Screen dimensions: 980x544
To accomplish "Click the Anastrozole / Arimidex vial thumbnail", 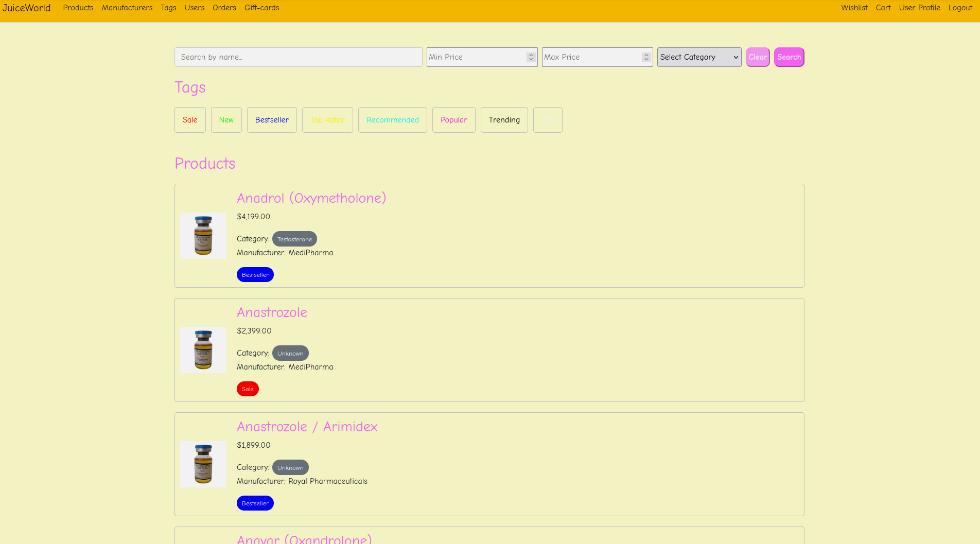I will click(203, 464).
